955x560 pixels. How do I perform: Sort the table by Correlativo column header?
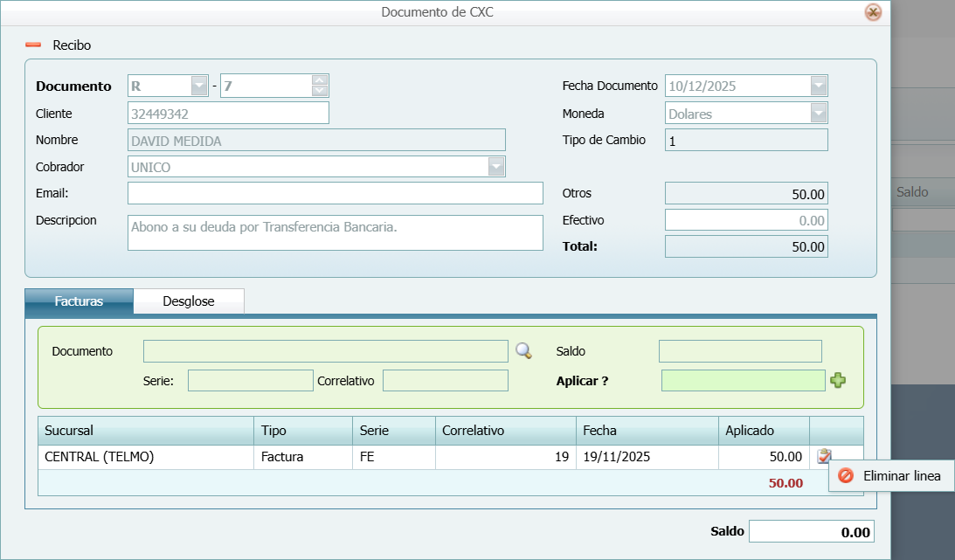click(x=505, y=431)
